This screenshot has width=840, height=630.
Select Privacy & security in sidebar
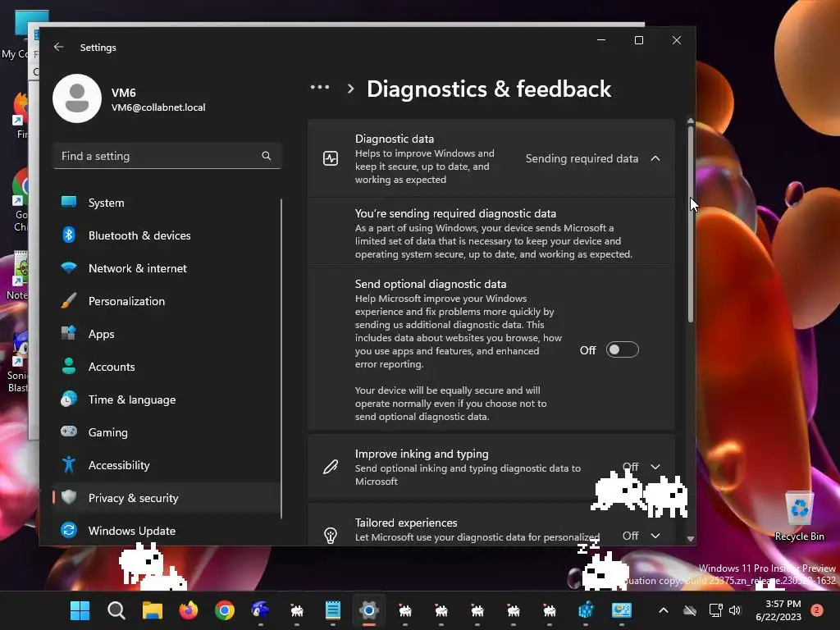(166, 498)
